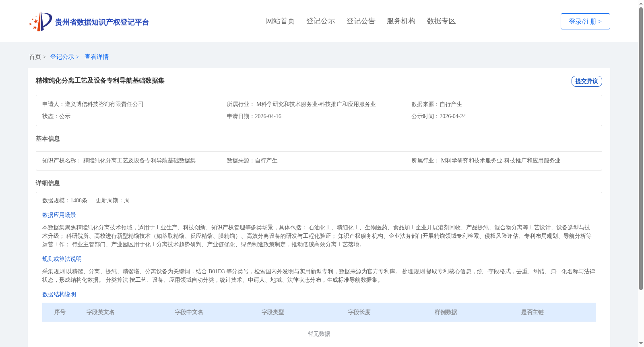Click the 样例数据 column header
The image size is (644, 347).
click(446, 312)
